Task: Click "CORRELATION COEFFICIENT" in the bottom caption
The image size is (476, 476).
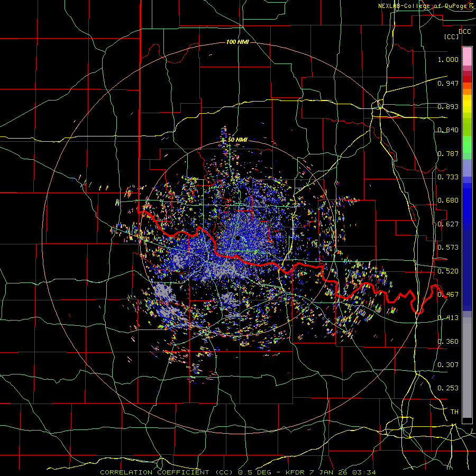Action: 155,472
